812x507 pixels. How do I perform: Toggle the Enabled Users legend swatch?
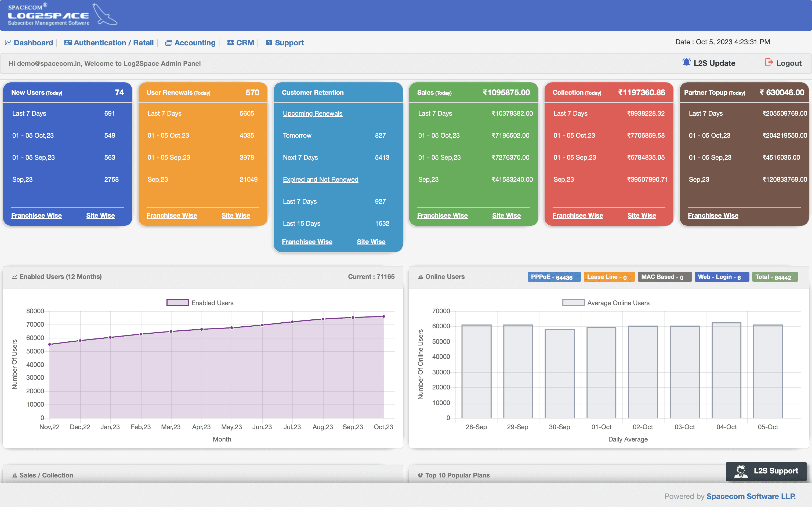pos(178,302)
